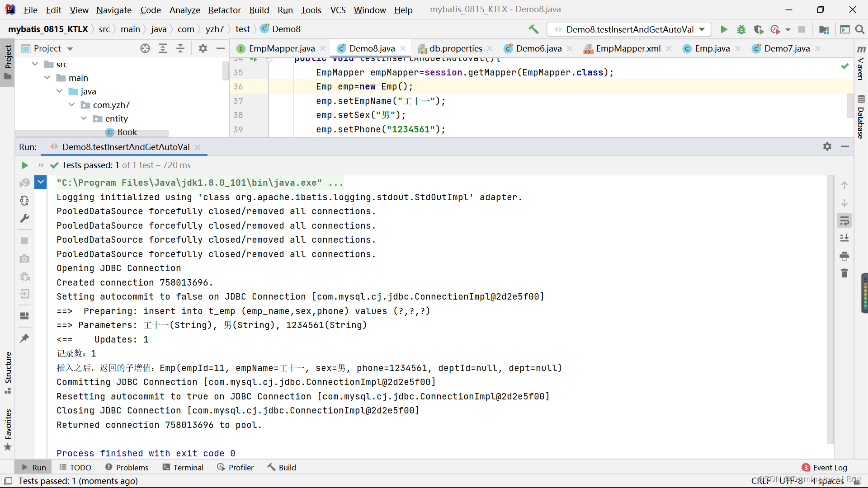Switch to EmpMapper.java tab
The width and height of the screenshot is (868, 488).
[x=282, y=48]
